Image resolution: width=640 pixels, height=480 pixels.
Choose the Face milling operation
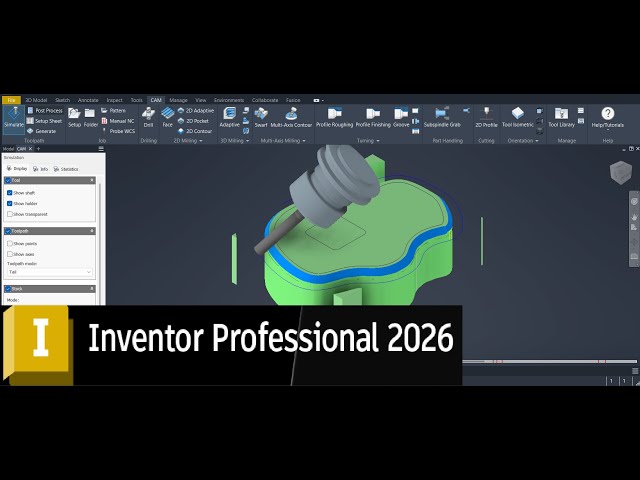(x=167, y=118)
